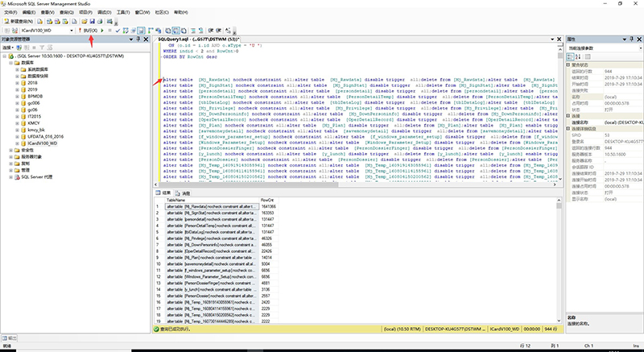
Task: Expand the IT2015 database node
Action: coord(17,117)
